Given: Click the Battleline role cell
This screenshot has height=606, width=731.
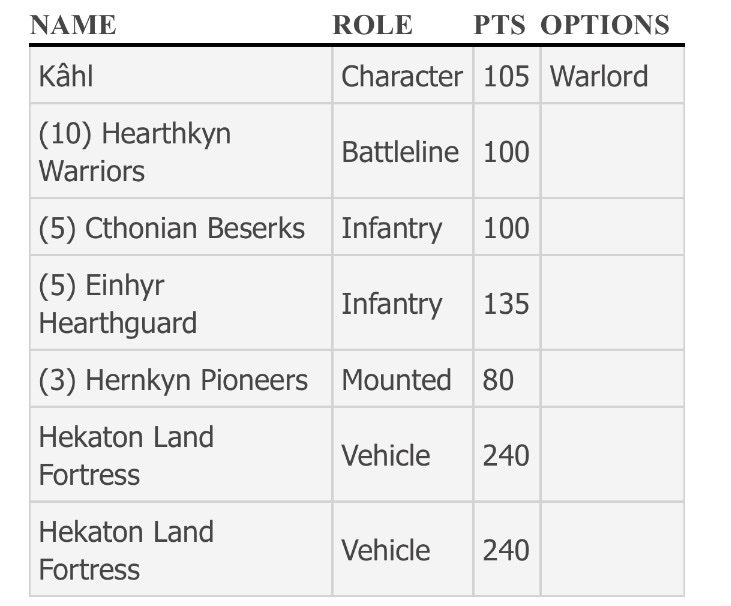Looking at the screenshot, I should point(400,152).
